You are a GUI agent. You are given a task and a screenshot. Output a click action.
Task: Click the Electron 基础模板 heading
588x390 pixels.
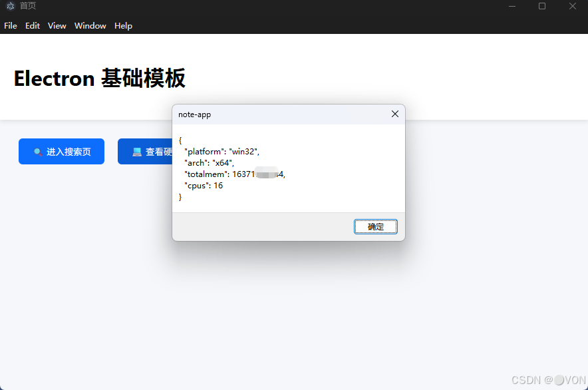pos(100,79)
